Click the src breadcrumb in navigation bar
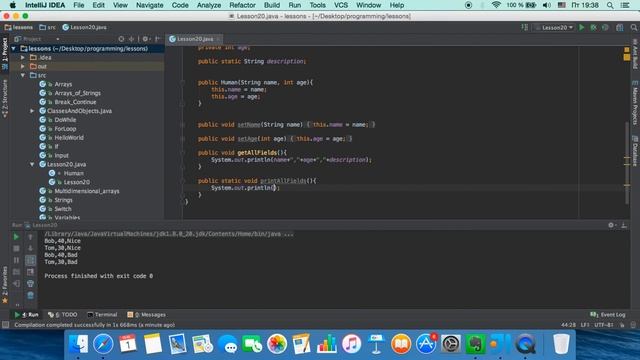640x360 pixels. point(47,27)
